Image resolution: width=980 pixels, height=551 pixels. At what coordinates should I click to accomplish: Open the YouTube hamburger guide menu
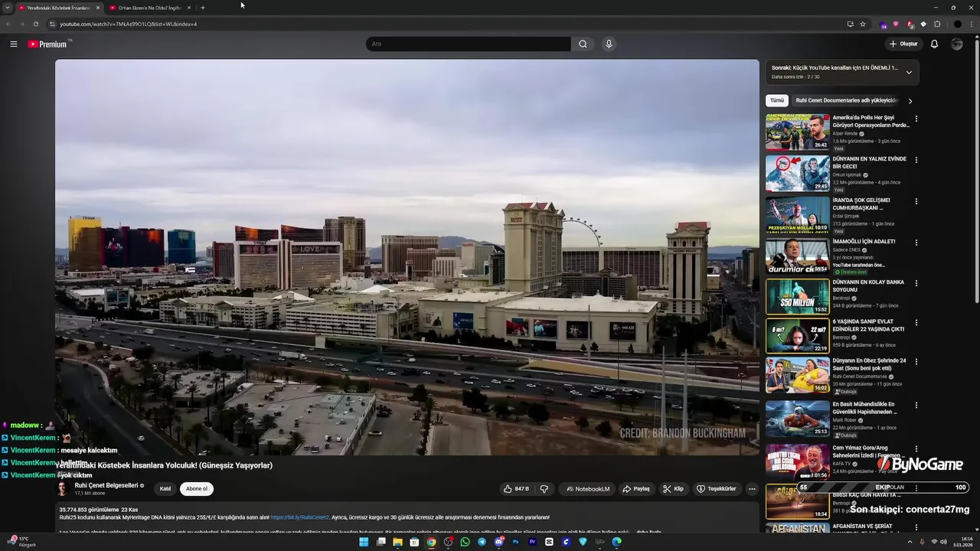pos(14,44)
